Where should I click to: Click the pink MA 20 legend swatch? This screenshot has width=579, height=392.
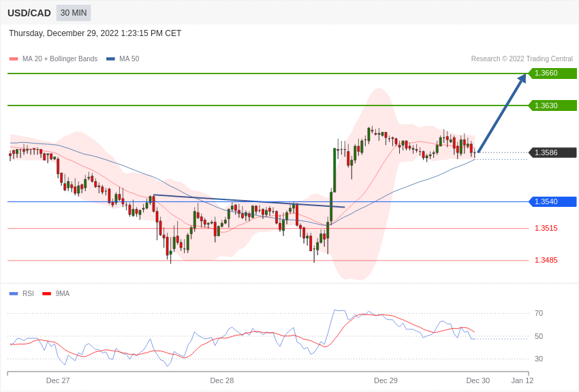pos(14,59)
